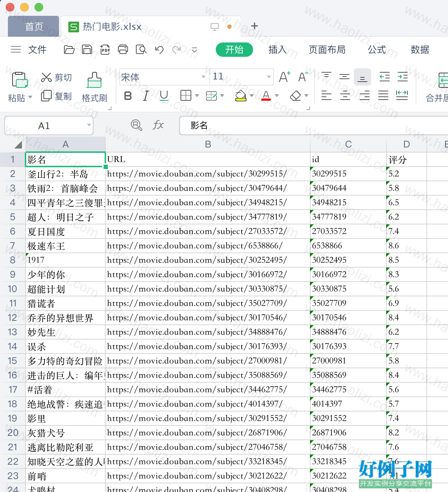Open the font color dropdown arrow
This screenshot has height=492, width=448.
276,96
